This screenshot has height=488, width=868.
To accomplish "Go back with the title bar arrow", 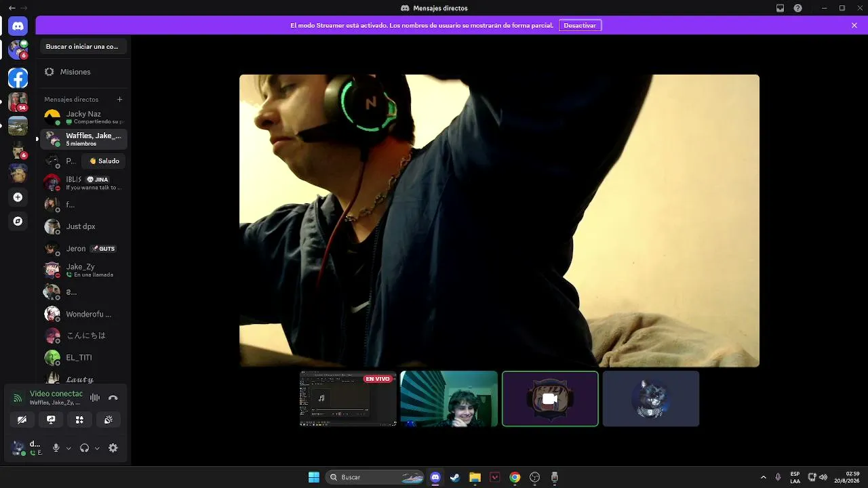I will point(12,8).
